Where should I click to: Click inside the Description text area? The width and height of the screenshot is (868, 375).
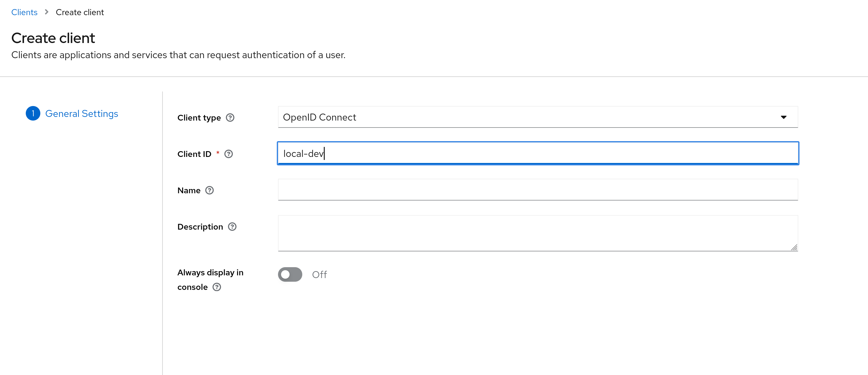pyautogui.click(x=538, y=233)
